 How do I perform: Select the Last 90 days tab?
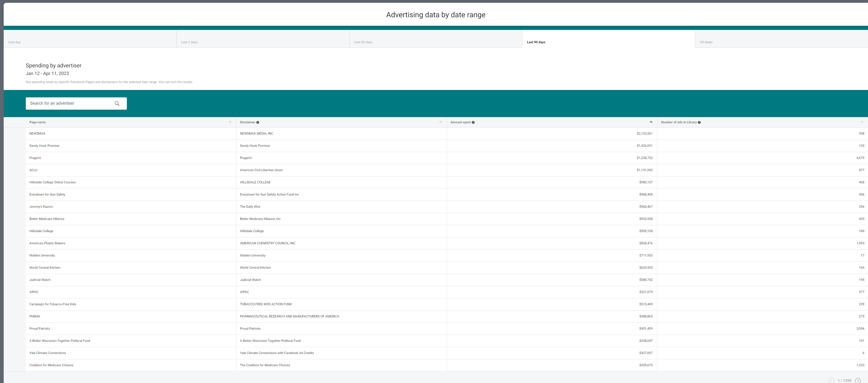pyautogui.click(x=609, y=39)
